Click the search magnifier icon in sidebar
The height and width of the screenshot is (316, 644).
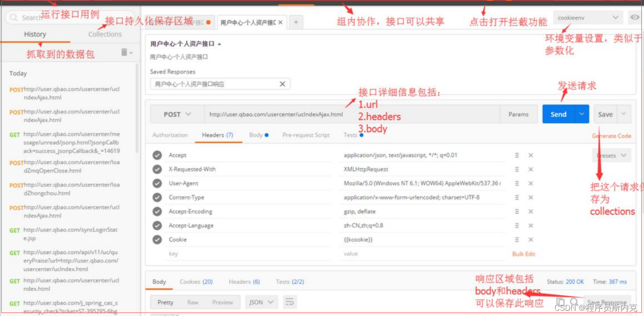point(14,18)
